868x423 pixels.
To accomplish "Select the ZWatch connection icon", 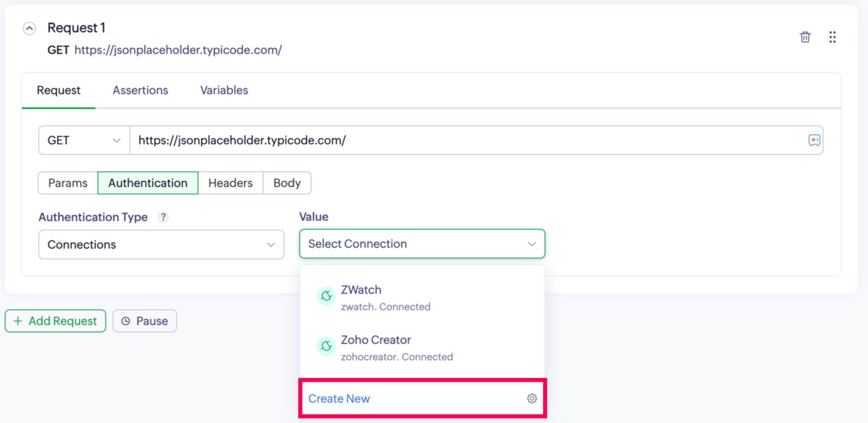I will click(x=326, y=296).
